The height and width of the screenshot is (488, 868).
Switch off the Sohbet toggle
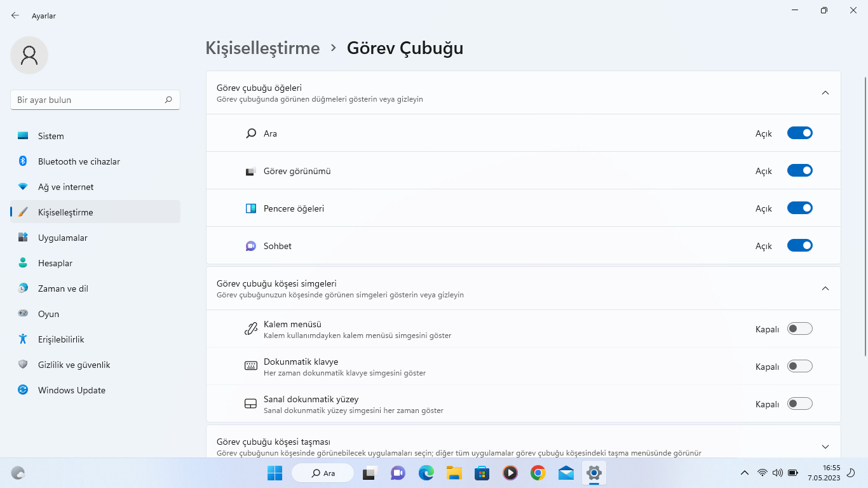point(800,245)
